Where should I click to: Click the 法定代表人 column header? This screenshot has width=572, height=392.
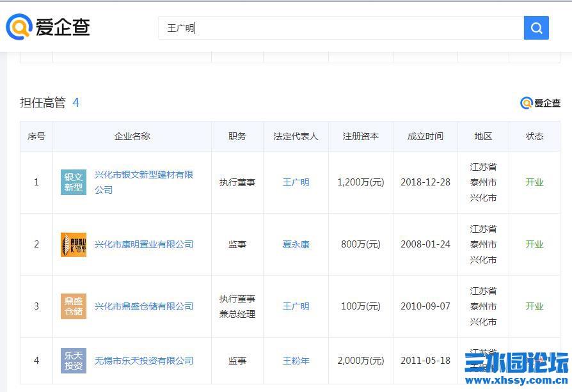(x=296, y=136)
